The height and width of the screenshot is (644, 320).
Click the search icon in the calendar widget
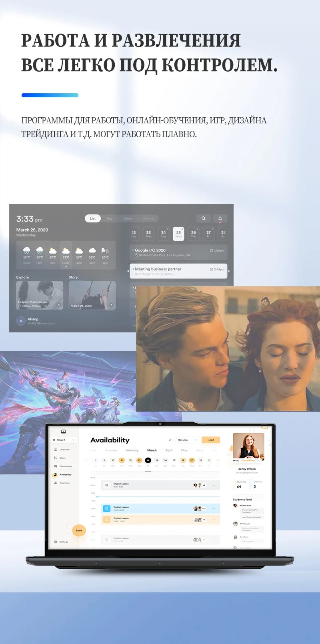[x=204, y=218]
